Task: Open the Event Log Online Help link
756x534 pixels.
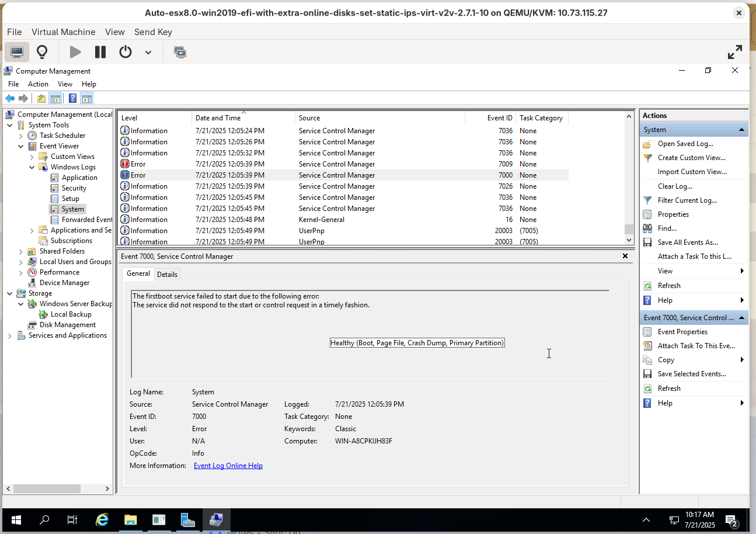Action: click(x=228, y=466)
